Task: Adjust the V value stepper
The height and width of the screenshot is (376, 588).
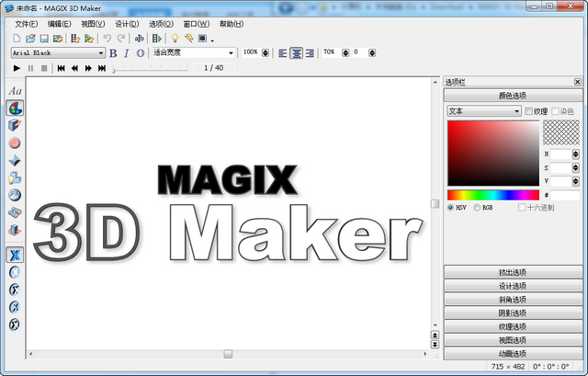Action: tap(576, 182)
